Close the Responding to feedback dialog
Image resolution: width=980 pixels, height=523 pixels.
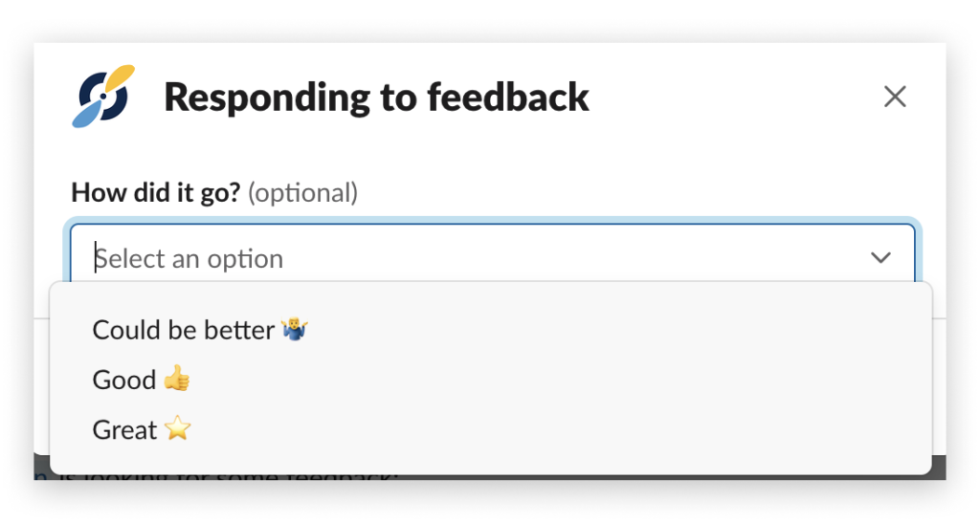[895, 97]
